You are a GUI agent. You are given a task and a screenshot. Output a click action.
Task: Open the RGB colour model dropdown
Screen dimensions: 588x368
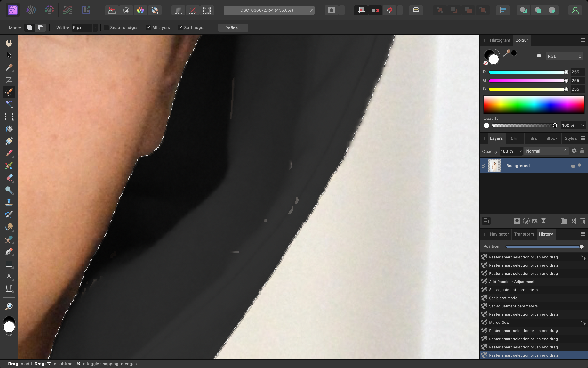(x=565, y=56)
